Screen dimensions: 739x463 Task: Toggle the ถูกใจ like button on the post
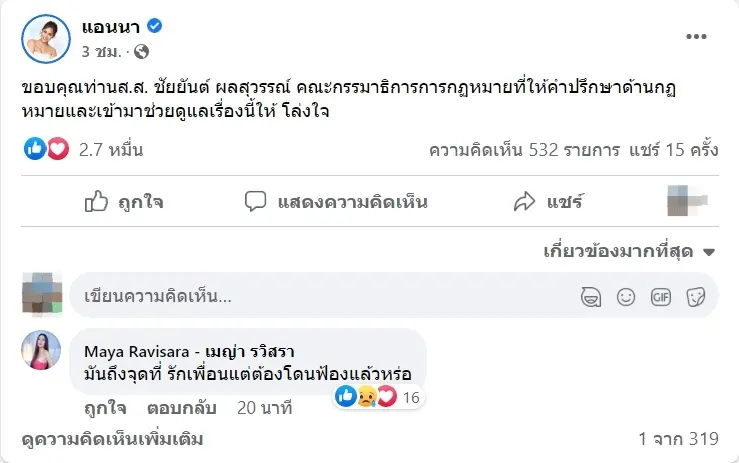pos(124,202)
